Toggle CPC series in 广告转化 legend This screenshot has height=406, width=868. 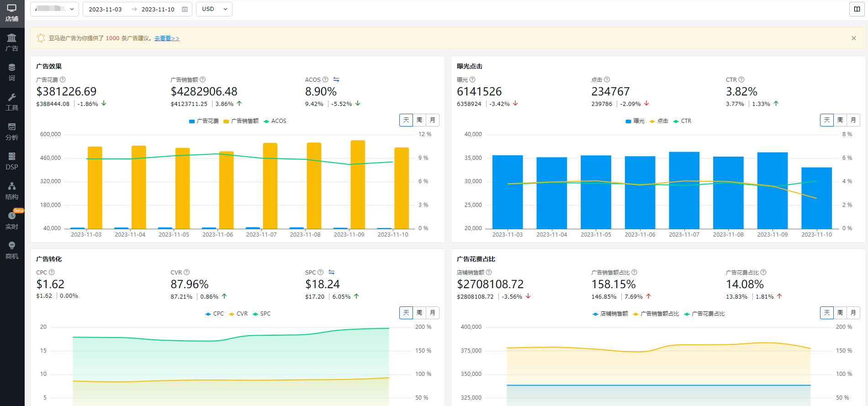(215, 314)
